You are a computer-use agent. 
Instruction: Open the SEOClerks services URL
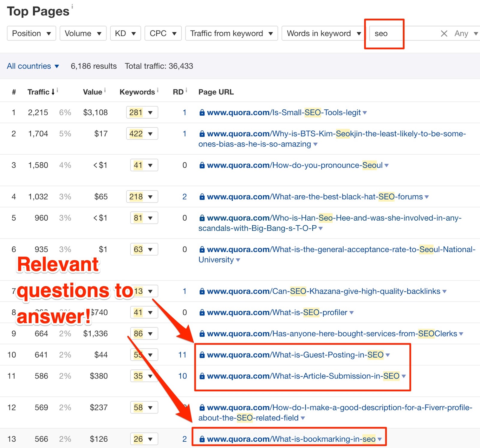pos(332,334)
